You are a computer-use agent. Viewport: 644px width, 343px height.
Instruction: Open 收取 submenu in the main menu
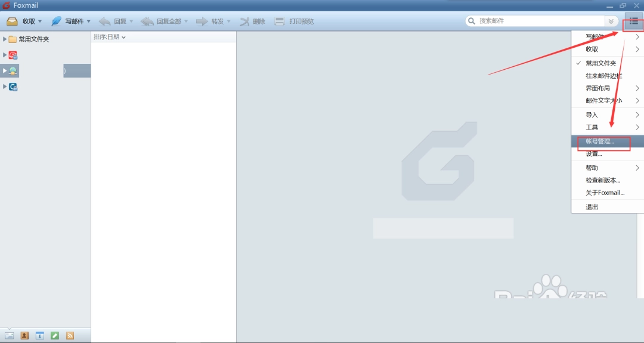pos(608,49)
